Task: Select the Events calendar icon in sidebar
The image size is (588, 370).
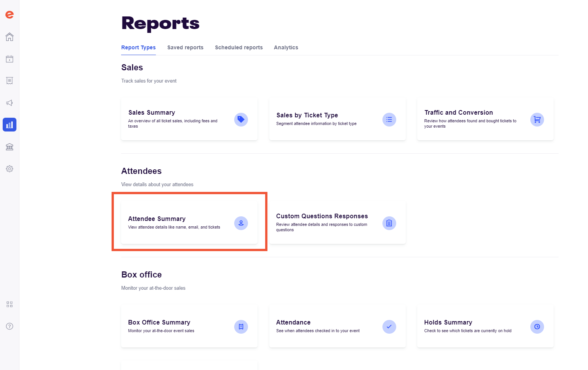Action: coord(9,58)
